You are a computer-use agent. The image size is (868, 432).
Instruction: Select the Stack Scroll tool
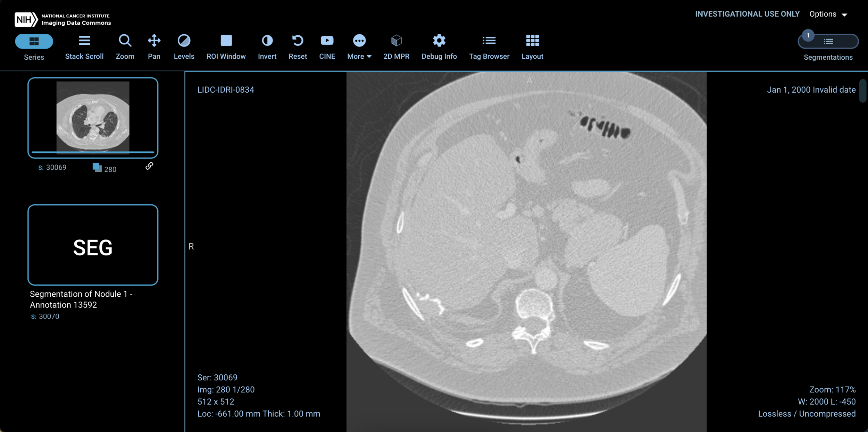pos(84,46)
